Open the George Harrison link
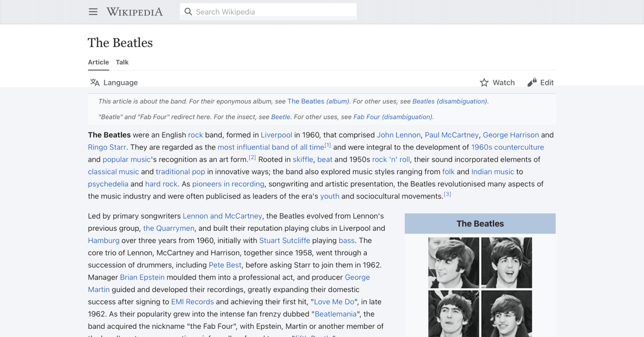 [x=511, y=135]
